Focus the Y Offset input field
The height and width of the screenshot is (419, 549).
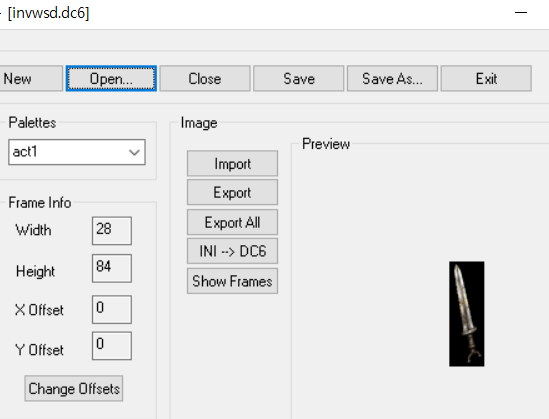[112, 346]
